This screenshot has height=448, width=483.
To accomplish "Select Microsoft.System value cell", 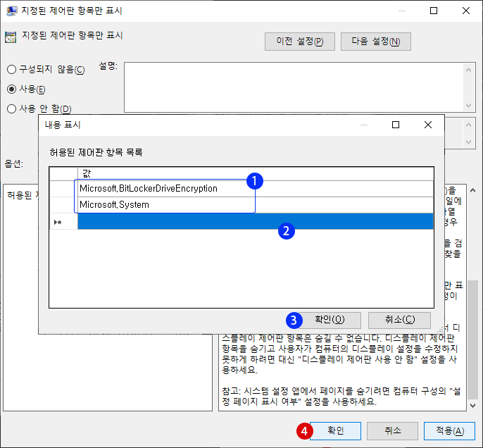I will (256, 205).
